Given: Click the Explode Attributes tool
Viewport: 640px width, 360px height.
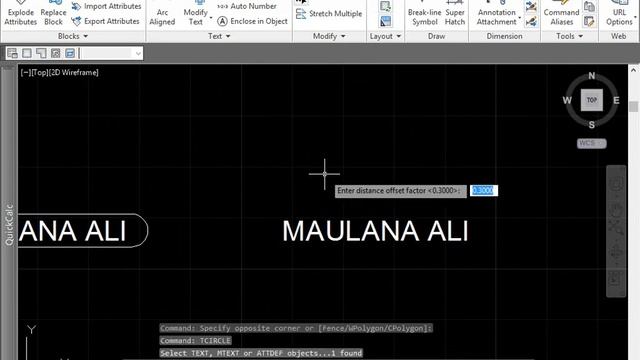Looking at the screenshot, I should click(x=20, y=14).
